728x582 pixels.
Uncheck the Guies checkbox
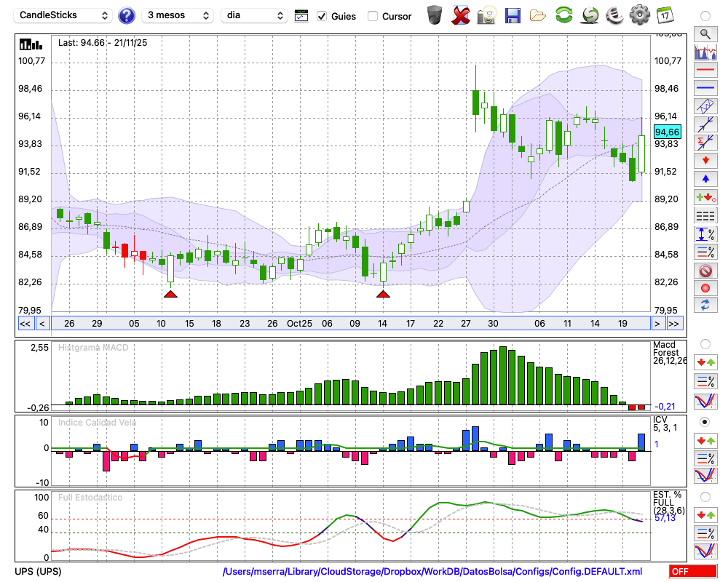[323, 16]
